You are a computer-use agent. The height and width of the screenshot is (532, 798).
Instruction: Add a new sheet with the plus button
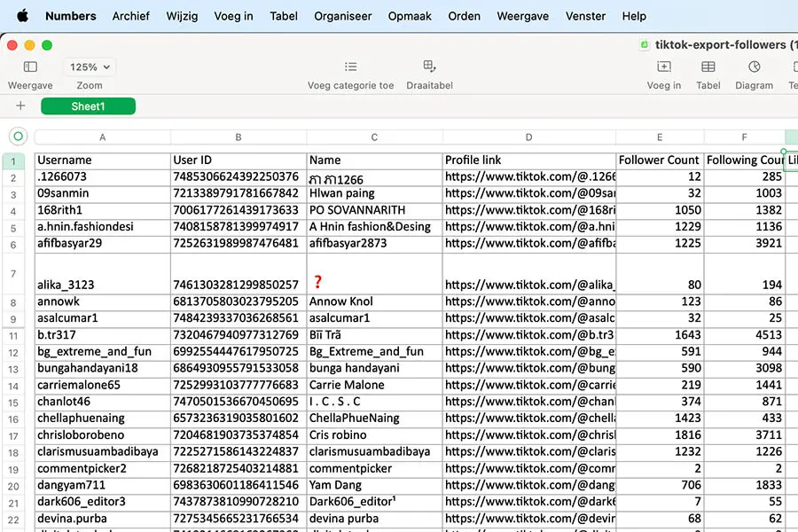point(20,106)
